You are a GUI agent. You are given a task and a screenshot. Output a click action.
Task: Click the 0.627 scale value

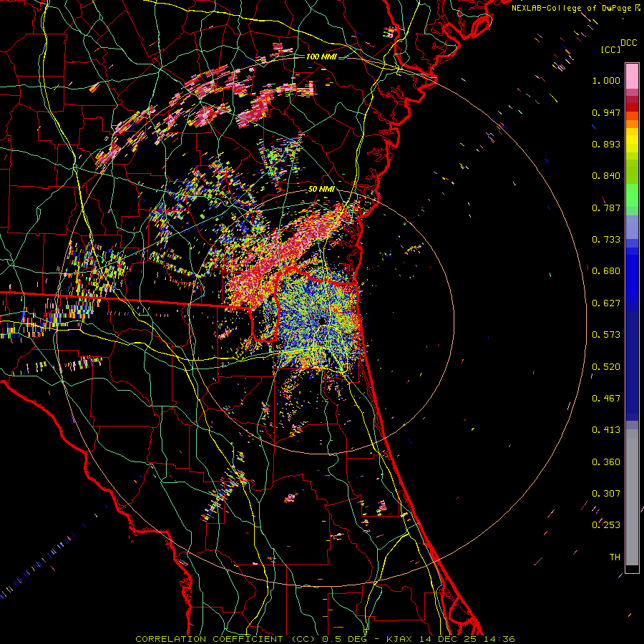coord(606,303)
